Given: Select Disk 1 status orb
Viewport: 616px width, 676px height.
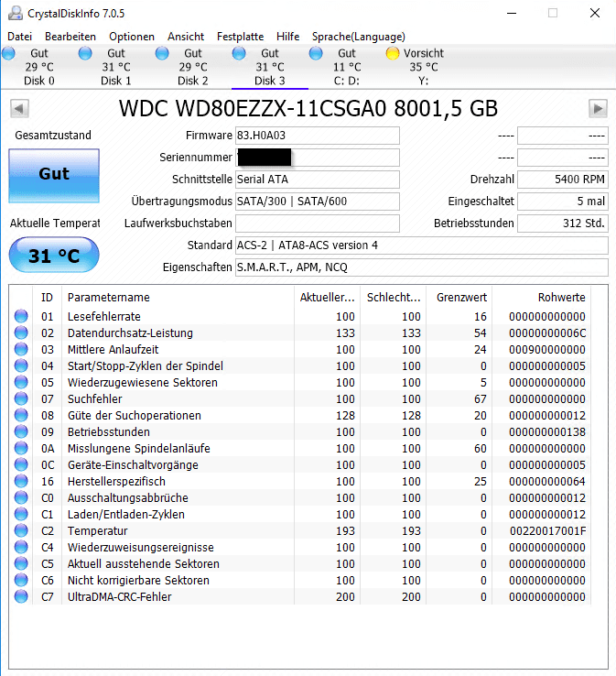Looking at the screenshot, I should coord(85,53).
